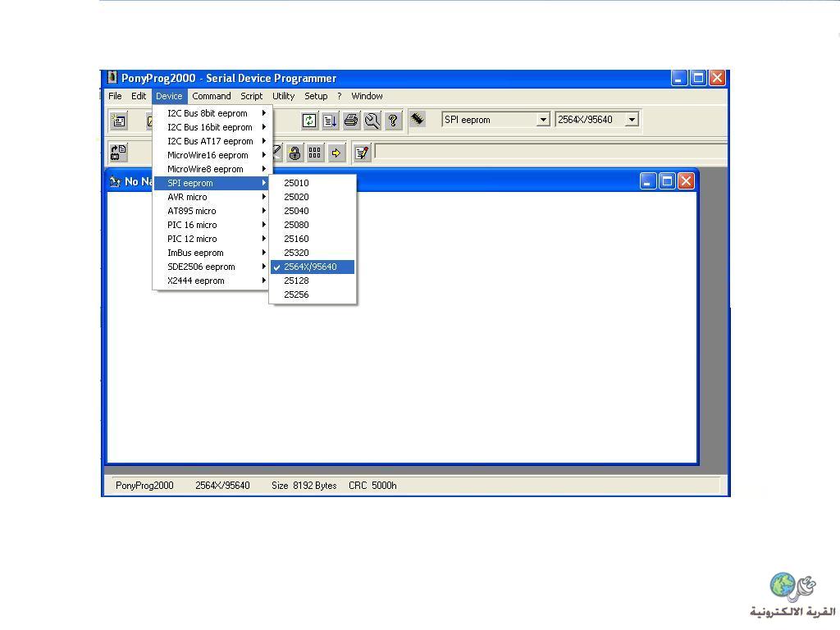
Task: Select 25160 from SPI eeprom submenu
Action: click(313, 239)
